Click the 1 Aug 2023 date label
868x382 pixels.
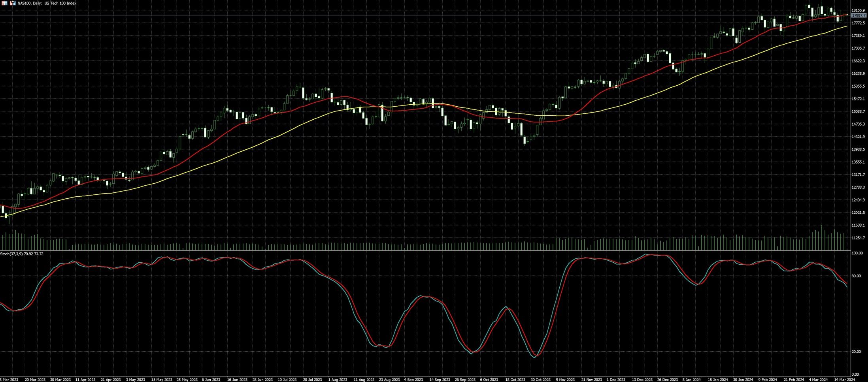tap(338, 380)
